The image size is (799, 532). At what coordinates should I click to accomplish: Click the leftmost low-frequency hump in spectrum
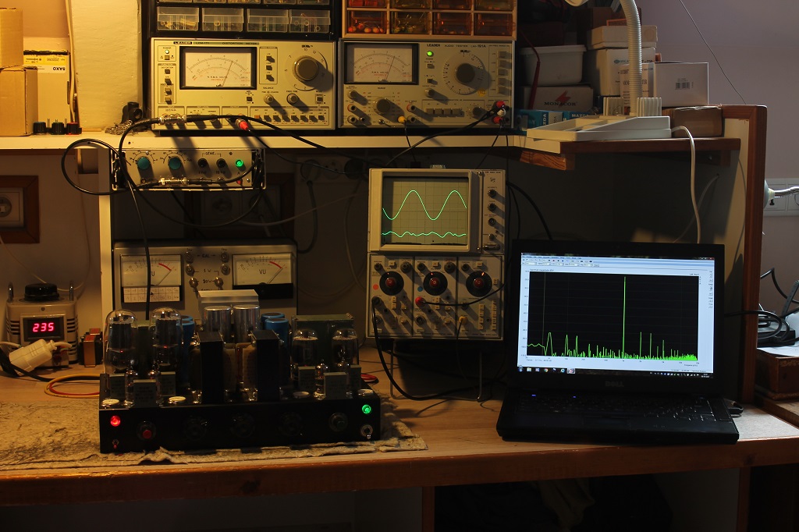coord(549,345)
